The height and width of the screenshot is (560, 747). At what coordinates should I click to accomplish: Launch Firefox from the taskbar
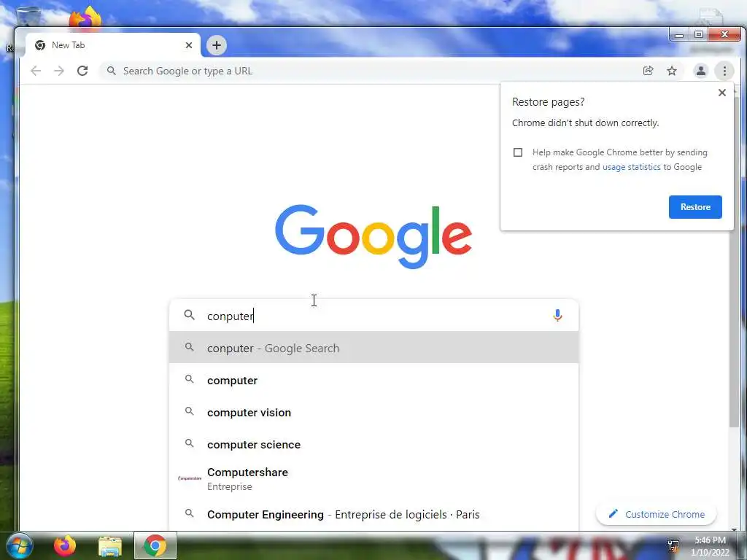coord(65,545)
